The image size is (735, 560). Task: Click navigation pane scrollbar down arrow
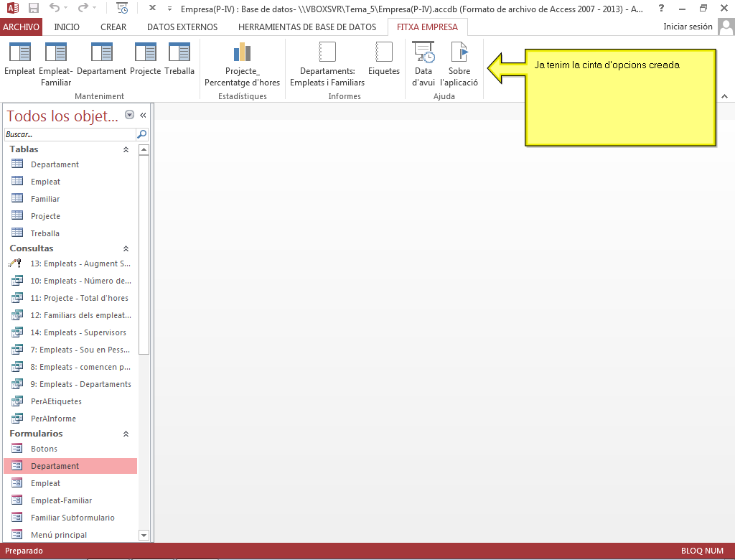[x=144, y=535]
